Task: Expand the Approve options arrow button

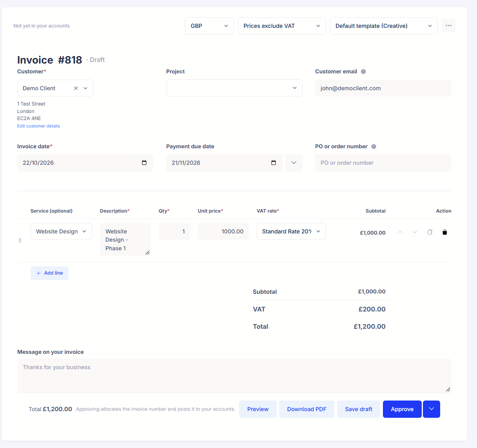Action: [x=432, y=409]
